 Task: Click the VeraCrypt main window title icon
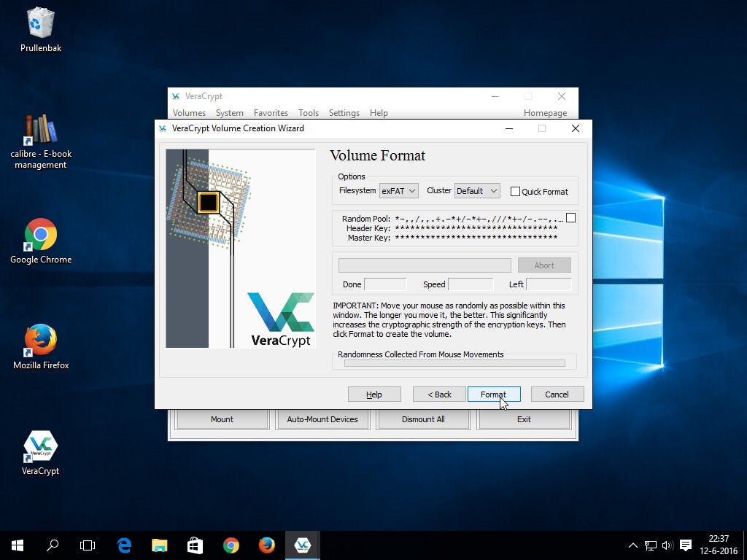[x=176, y=96]
